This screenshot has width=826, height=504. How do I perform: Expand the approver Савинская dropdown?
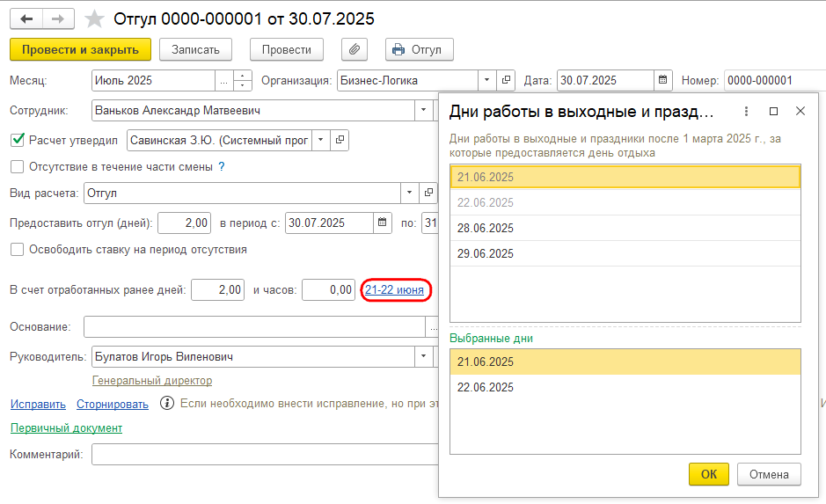pyautogui.click(x=320, y=140)
